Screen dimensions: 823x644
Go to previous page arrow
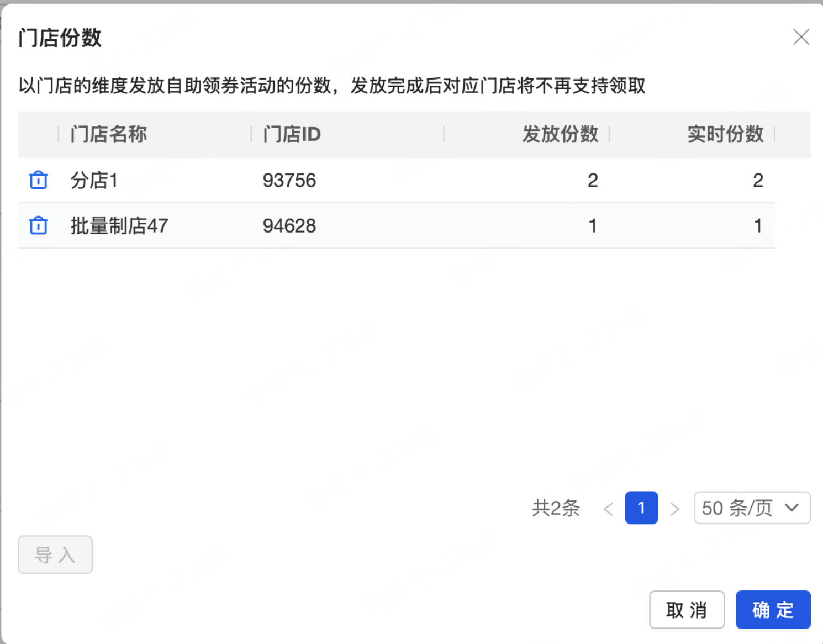pos(608,508)
